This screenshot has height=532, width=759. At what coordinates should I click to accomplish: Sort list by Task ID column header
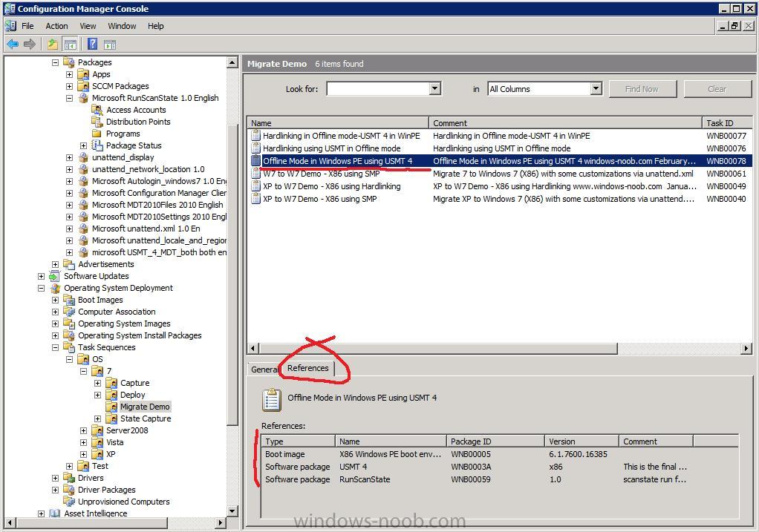click(727, 123)
